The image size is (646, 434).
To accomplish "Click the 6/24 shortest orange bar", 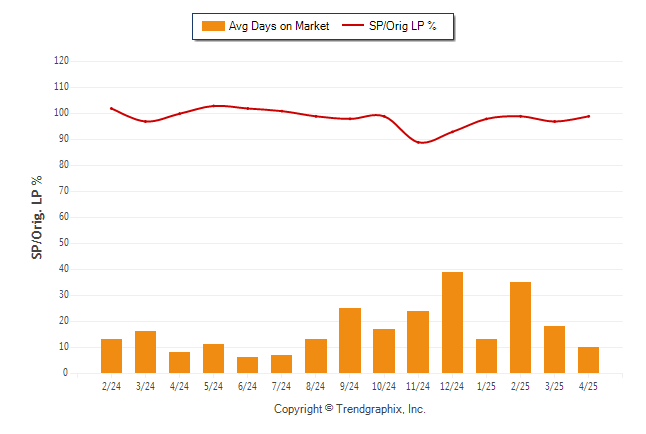I will 248,365.
